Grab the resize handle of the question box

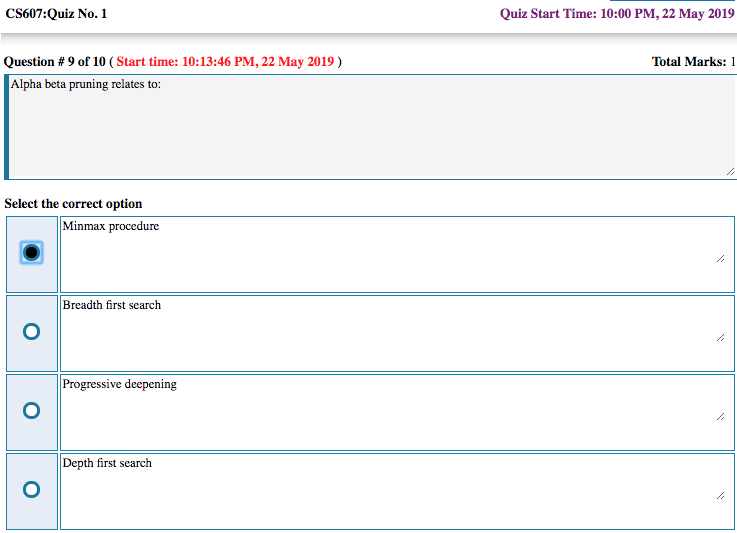click(730, 172)
